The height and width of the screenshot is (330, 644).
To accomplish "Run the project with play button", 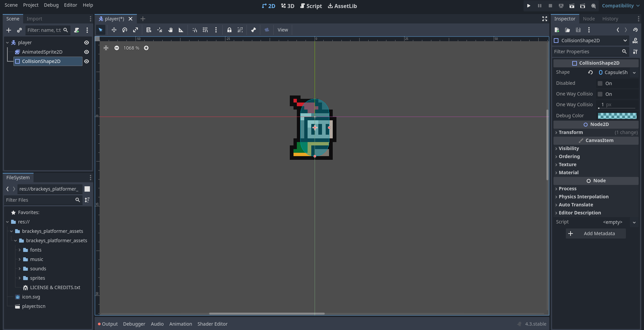I will tap(529, 6).
